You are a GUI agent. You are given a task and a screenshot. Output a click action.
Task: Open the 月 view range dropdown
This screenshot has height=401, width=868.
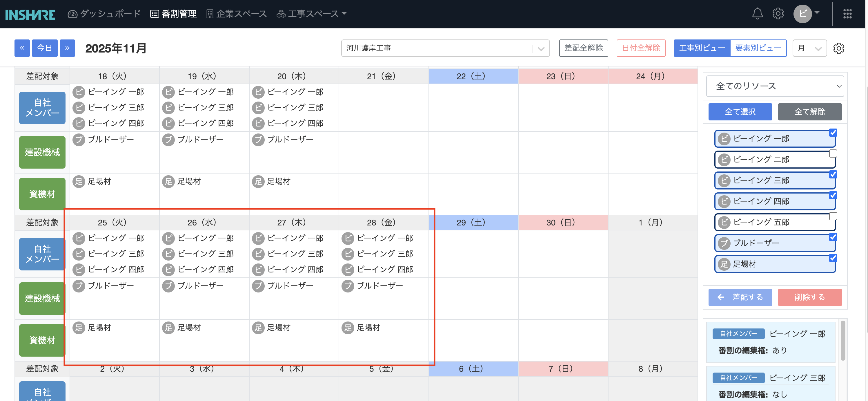(x=809, y=48)
